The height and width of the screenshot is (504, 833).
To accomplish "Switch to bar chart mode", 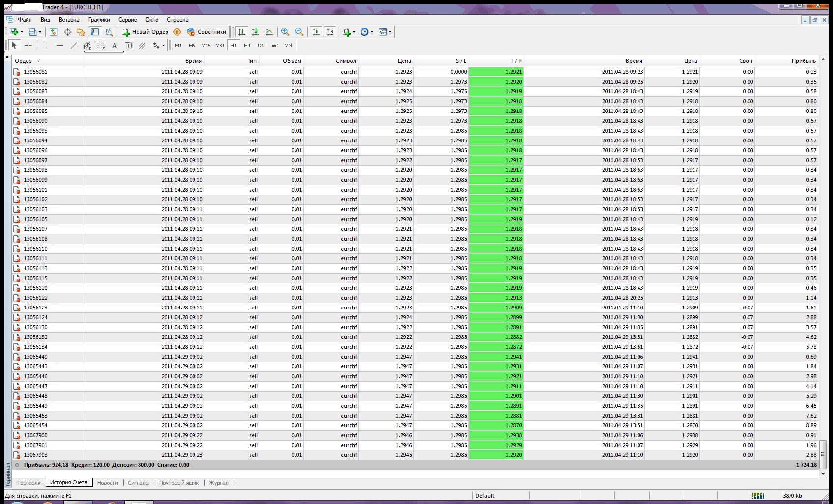I will tap(242, 32).
